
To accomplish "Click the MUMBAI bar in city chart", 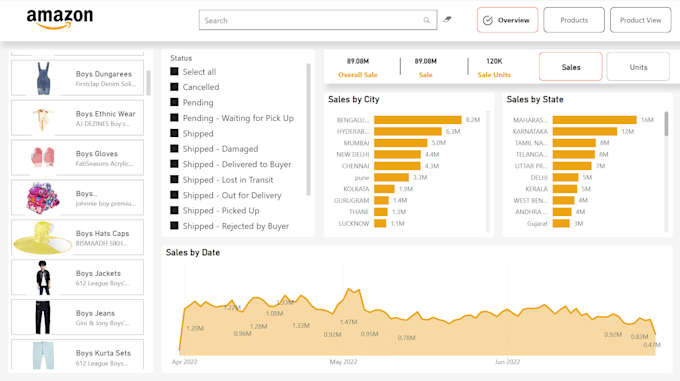I will point(401,143).
